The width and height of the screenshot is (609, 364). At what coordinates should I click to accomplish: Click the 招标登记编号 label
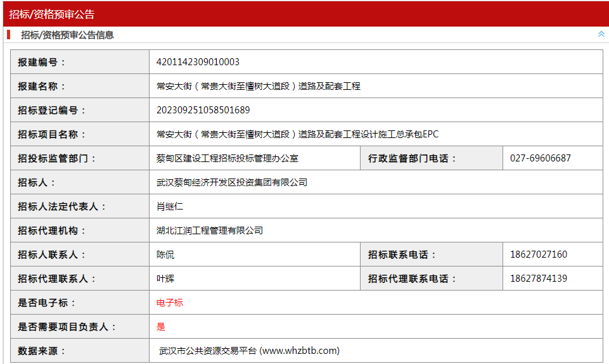[x=51, y=110]
